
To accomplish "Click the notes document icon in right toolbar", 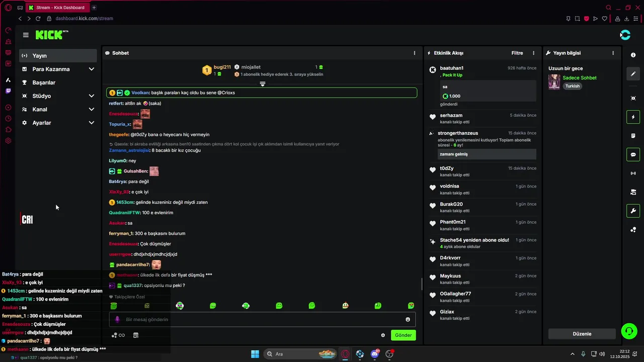I will point(633,136).
